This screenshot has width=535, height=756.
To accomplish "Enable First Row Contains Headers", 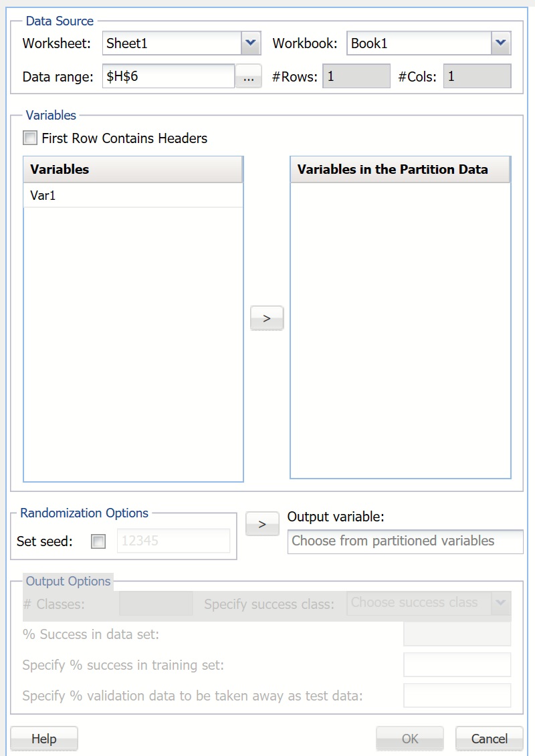I will coord(30,138).
